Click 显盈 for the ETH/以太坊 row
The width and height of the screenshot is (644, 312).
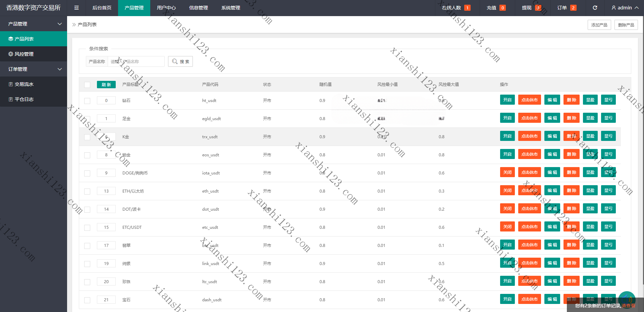(x=590, y=191)
